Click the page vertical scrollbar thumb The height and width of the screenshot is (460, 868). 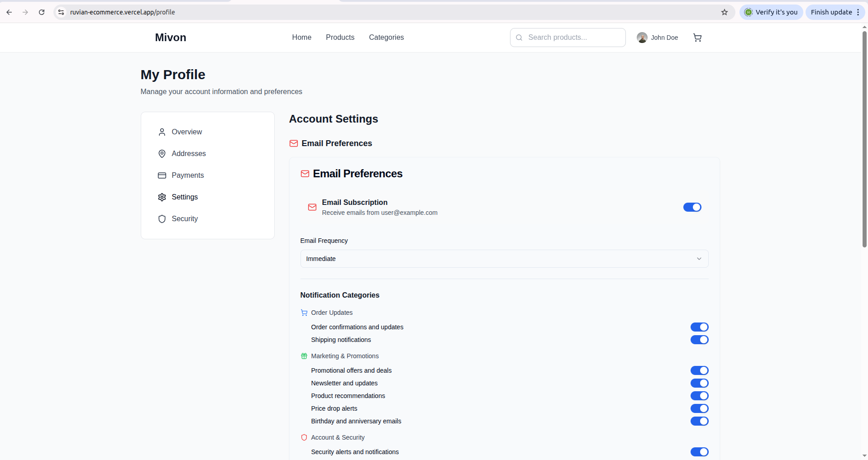point(864,139)
